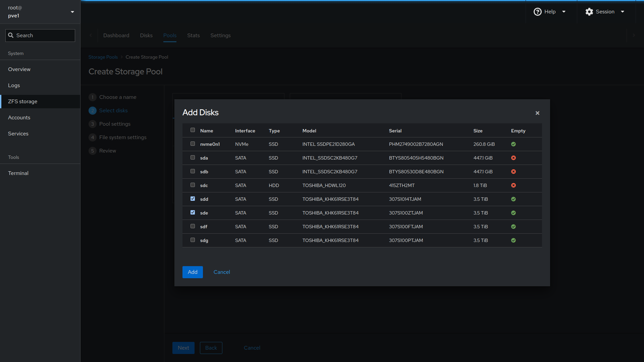Click model TOSHIBA_HDWL120
This screenshot has width=644, height=362.
pyautogui.click(x=324, y=186)
